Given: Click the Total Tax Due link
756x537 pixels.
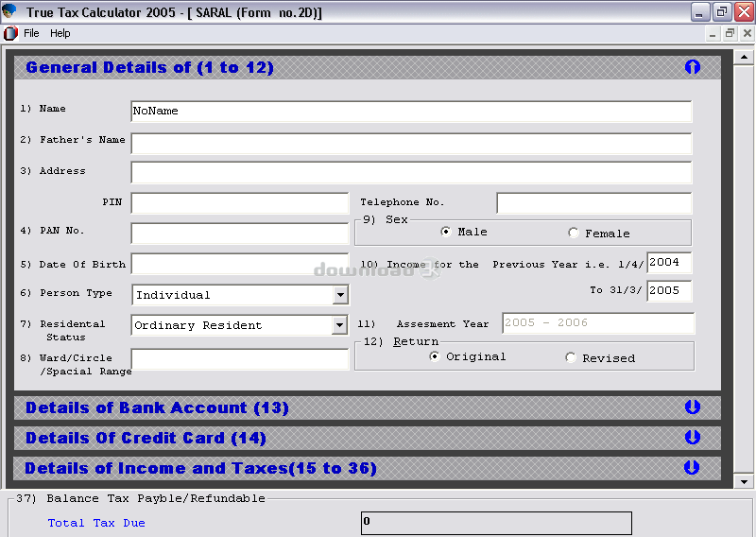Looking at the screenshot, I should [x=96, y=523].
